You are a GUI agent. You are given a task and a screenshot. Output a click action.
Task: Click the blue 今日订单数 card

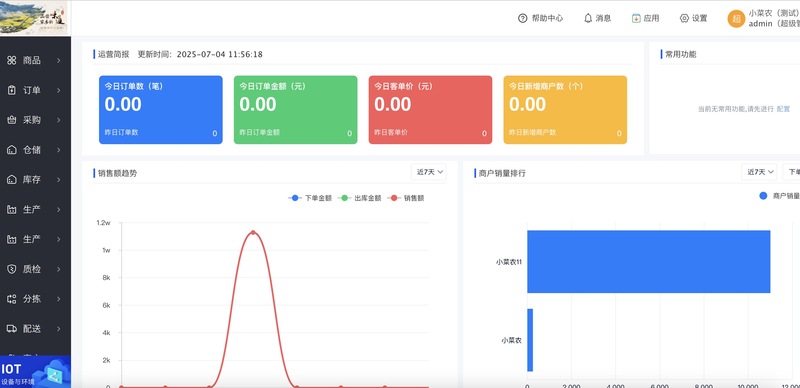(161, 110)
